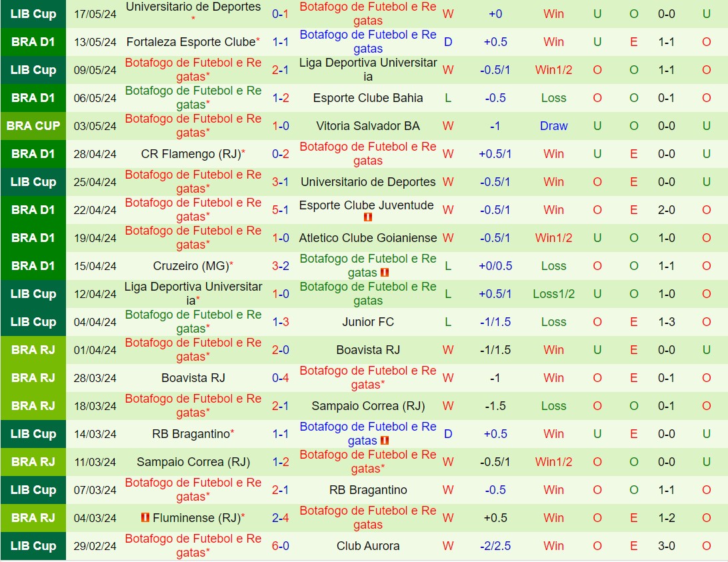728x562 pixels.
Task: Click the red card icon next to Fluminense (RJ)
Action: 145,517
